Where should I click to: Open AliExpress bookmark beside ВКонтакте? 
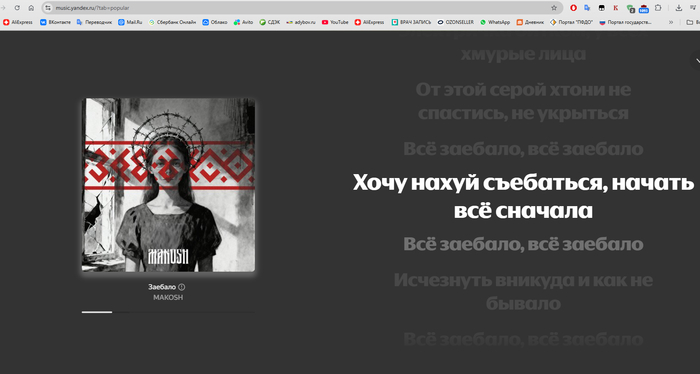click(18, 22)
